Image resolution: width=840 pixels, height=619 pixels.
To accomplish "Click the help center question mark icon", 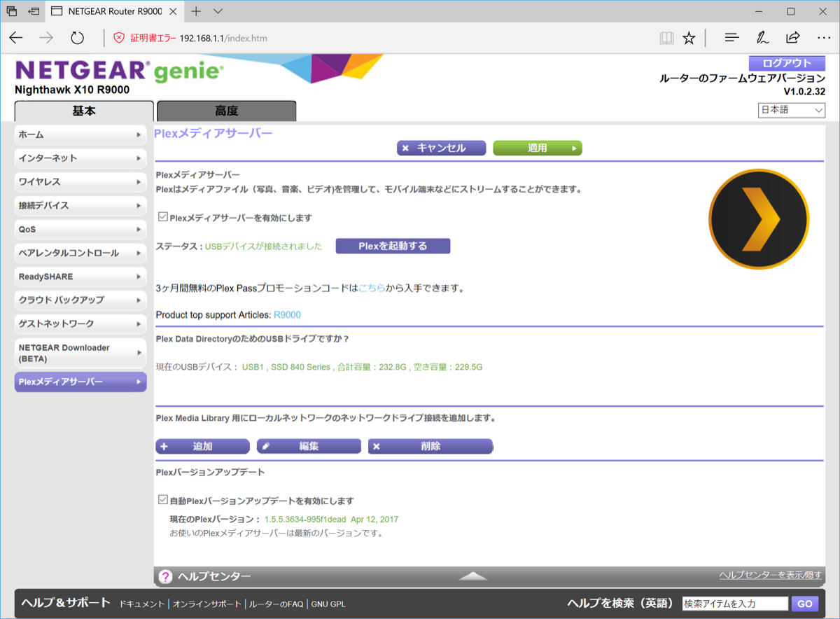I will [x=165, y=576].
